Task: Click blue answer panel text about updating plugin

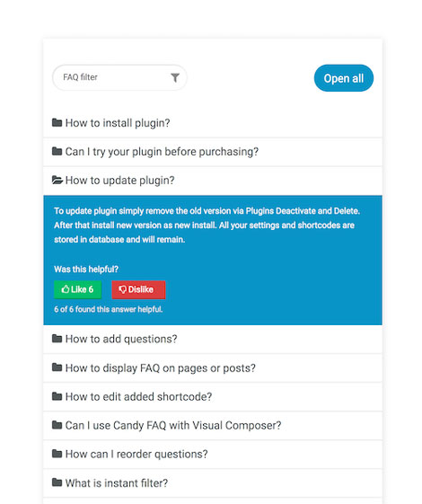Action: coord(207,225)
